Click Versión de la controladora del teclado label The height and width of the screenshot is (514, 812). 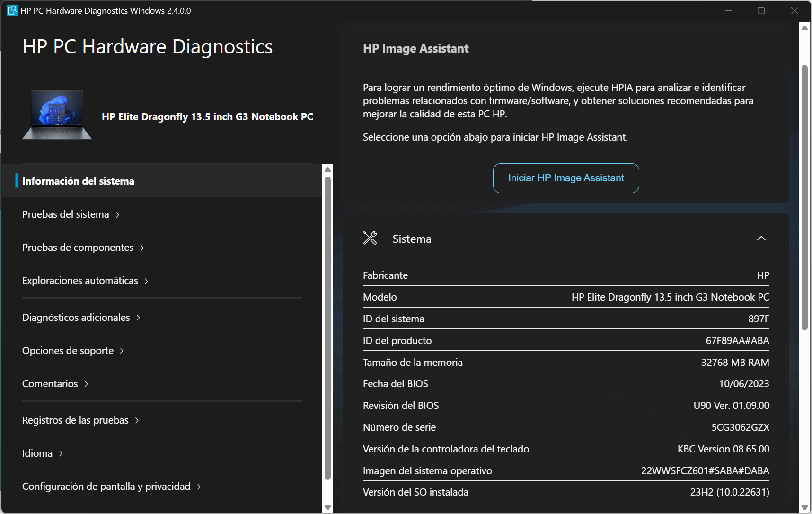446,449
